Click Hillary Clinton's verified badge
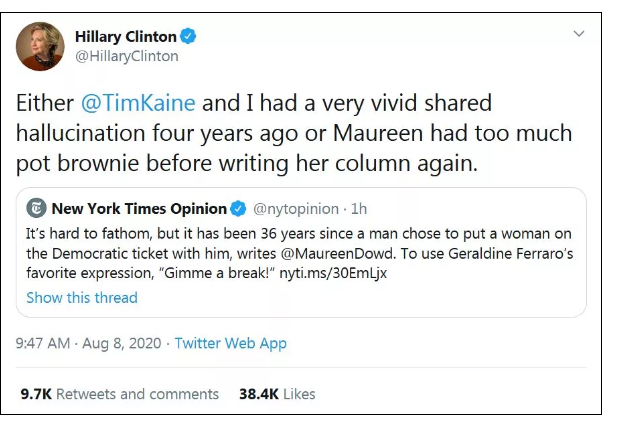 188,36
